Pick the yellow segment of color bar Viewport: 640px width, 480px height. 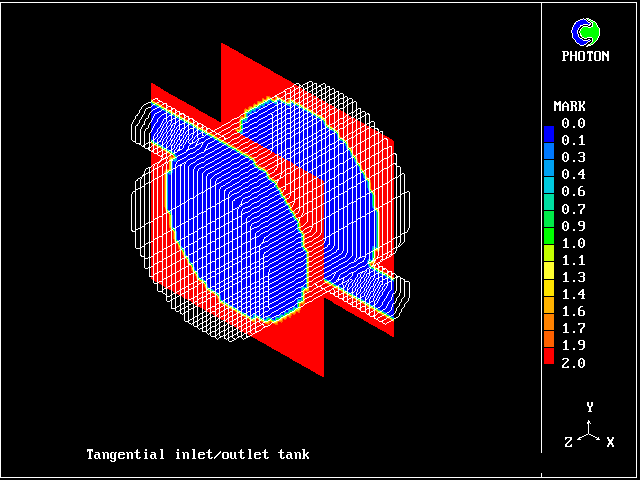coord(548,272)
